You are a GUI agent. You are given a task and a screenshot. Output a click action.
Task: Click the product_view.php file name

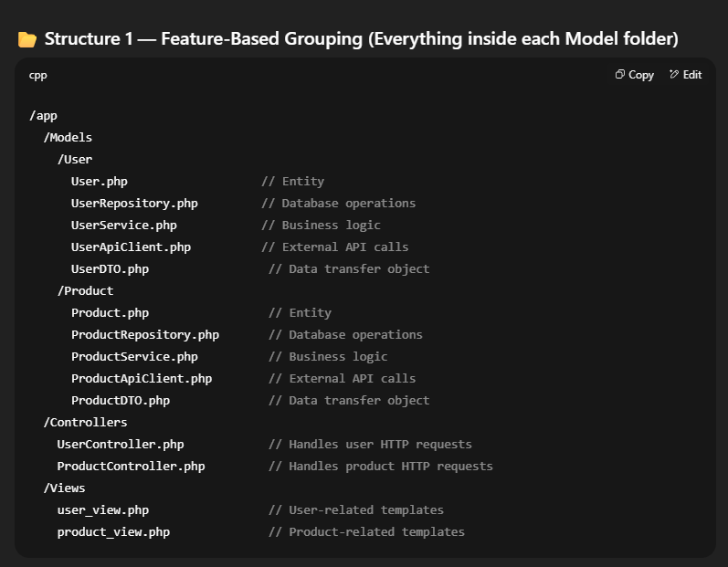(113, 532)
